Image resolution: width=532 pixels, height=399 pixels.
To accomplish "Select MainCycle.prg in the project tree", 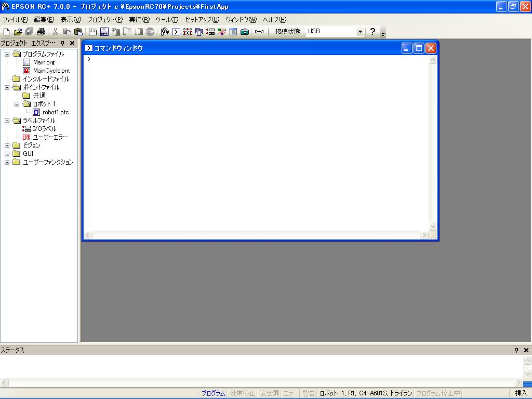I will pyautogui.click(x=51, y=71).
